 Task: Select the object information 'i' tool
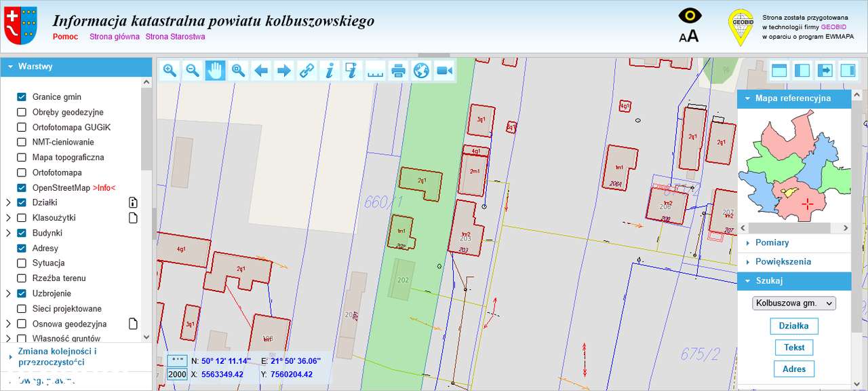[x=330, y=70]
